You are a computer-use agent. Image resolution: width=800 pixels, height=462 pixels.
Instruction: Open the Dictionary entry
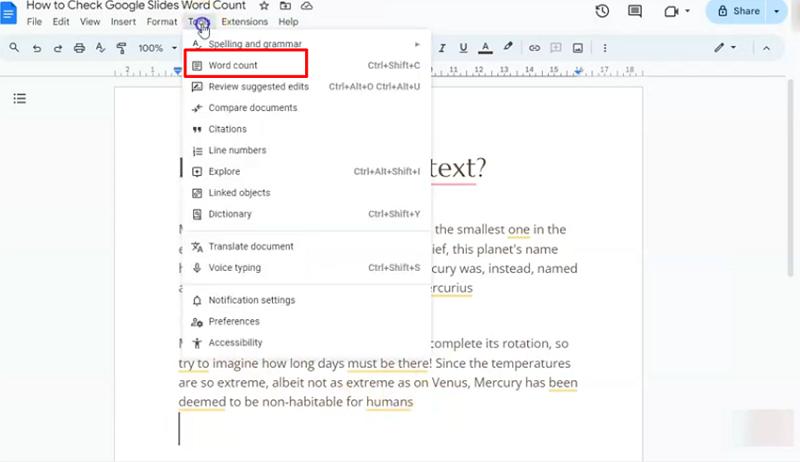307,214
